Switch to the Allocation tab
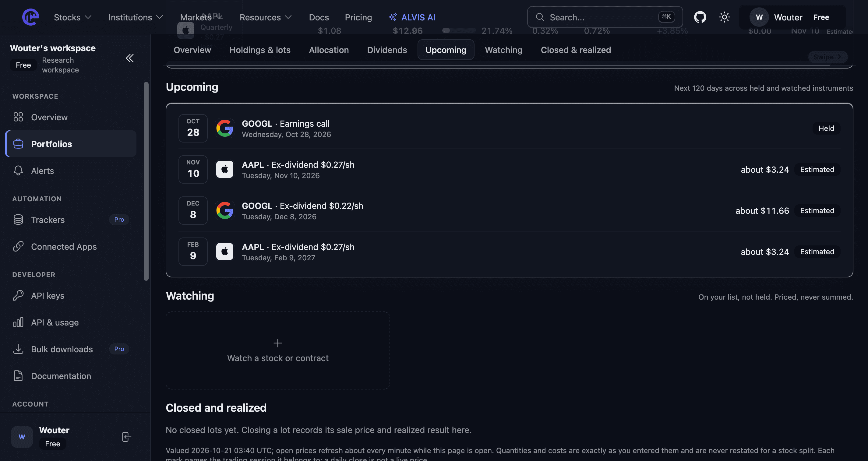Screen dimensions: 868x461 [x=329, y=50]
